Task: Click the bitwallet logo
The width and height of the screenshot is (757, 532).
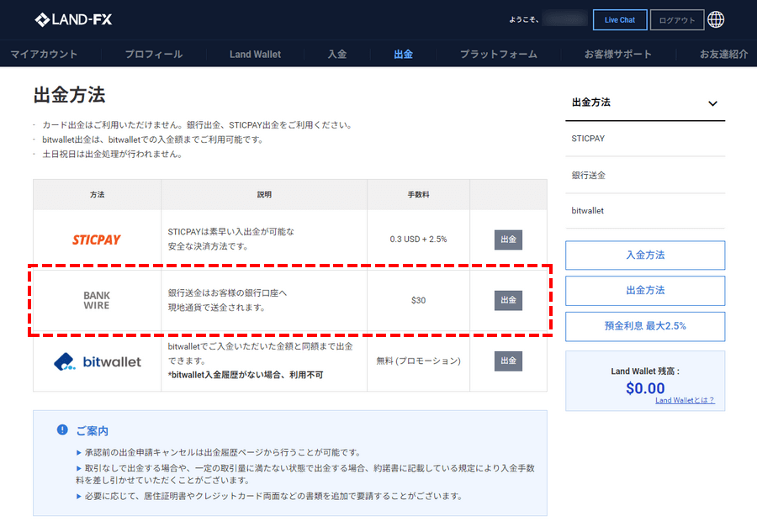Action: coord(98,361)
